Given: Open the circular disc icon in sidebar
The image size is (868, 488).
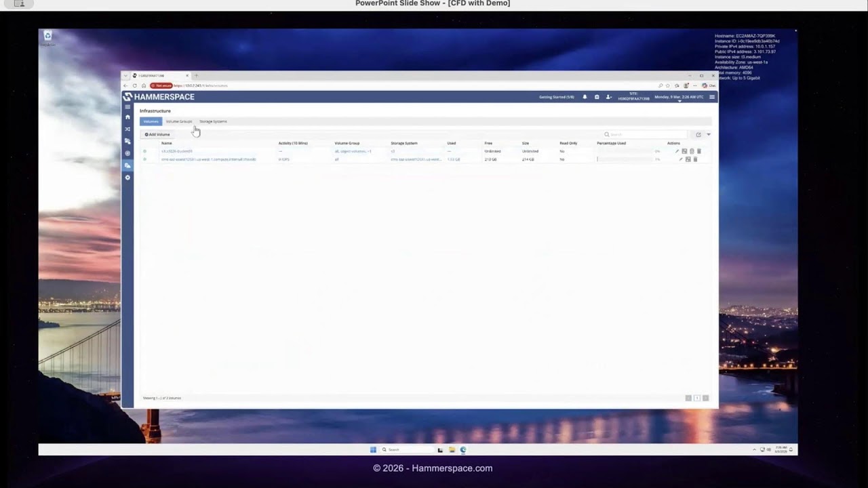Looking at the screenshot, I should pyautogui.click(x=127, y=153).
